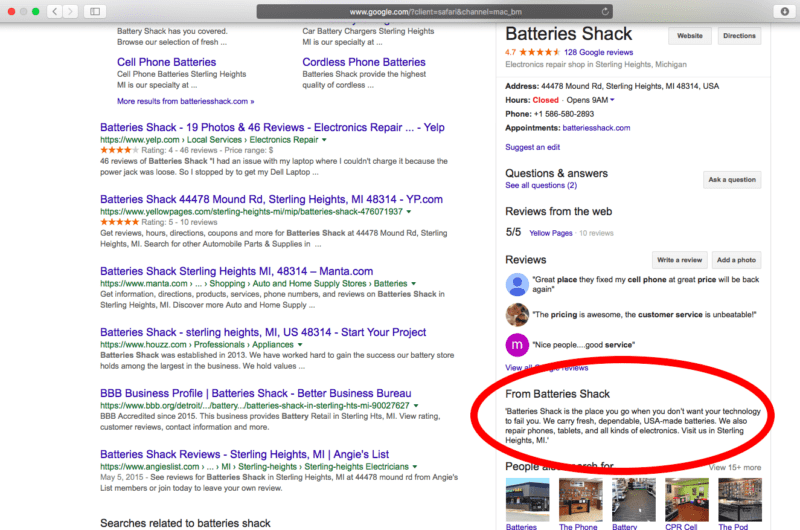Open the Suggest an edit link
800x530 pixels.
pyautogui.click(x=533, y=147)
